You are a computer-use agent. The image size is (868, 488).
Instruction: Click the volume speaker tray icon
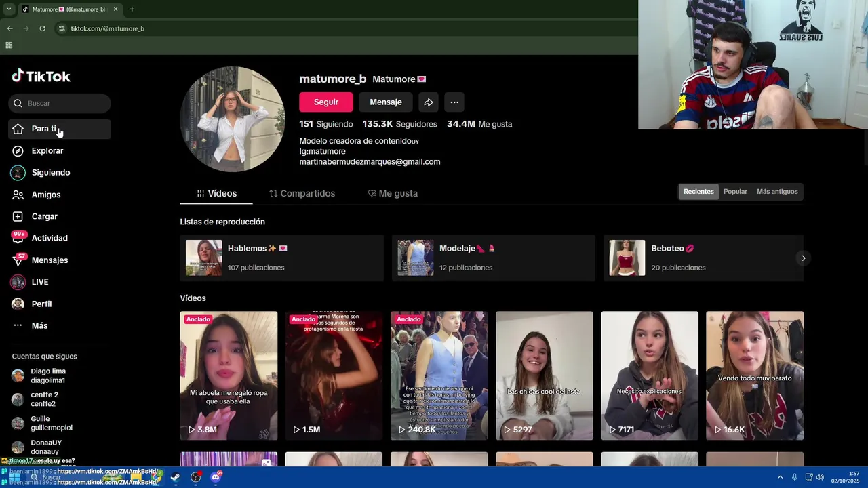click(820, 477)
